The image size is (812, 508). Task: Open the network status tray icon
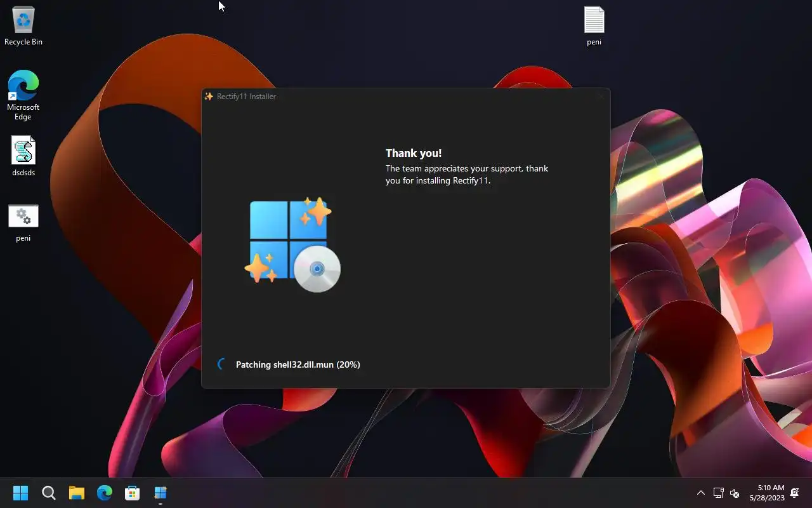719,493
